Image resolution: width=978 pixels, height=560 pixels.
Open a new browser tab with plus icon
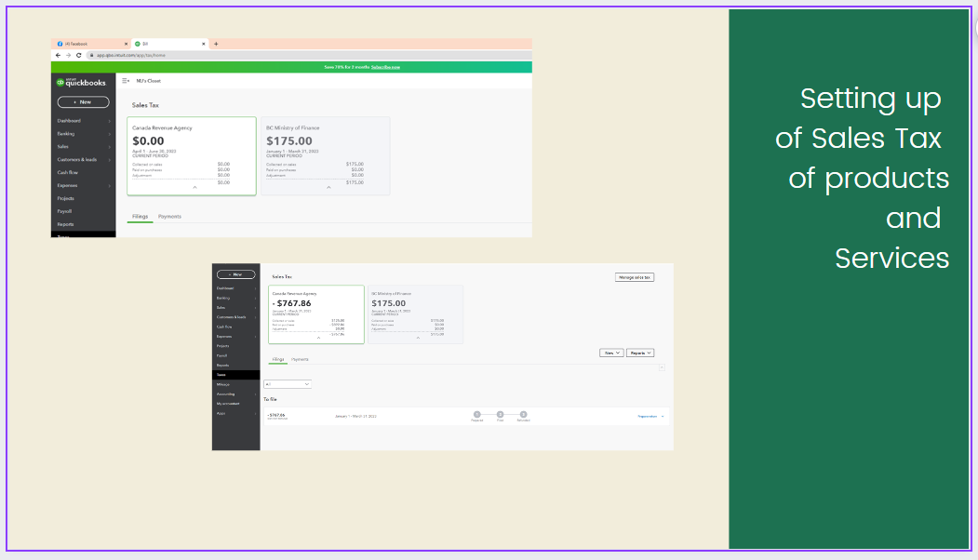(x=217, y=44)
